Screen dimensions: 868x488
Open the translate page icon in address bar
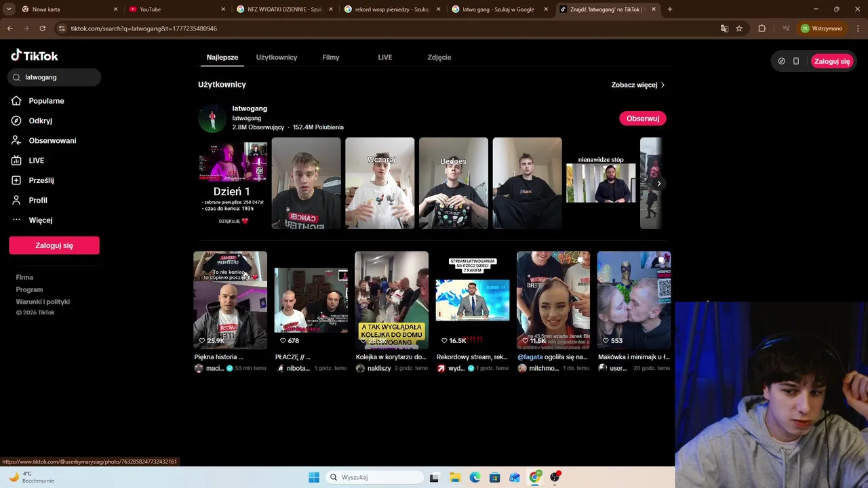724,28
